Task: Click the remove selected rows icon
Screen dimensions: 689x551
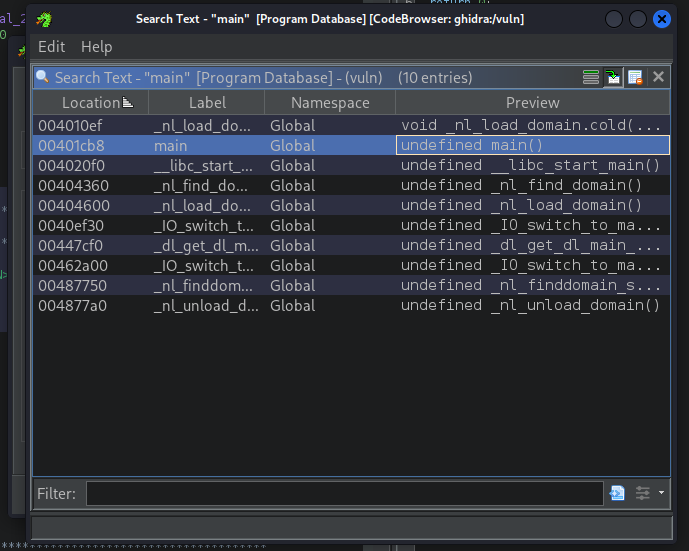Action: click(x=635, y=77)
